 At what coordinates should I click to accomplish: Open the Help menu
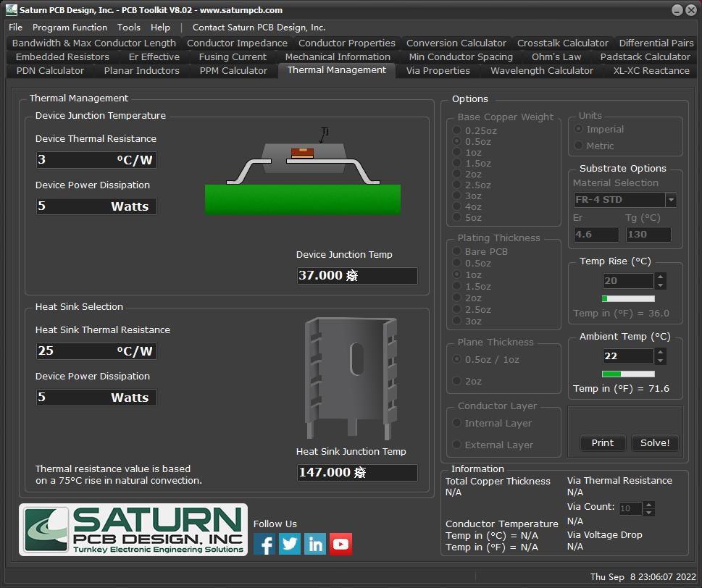[x=160, y=28]
